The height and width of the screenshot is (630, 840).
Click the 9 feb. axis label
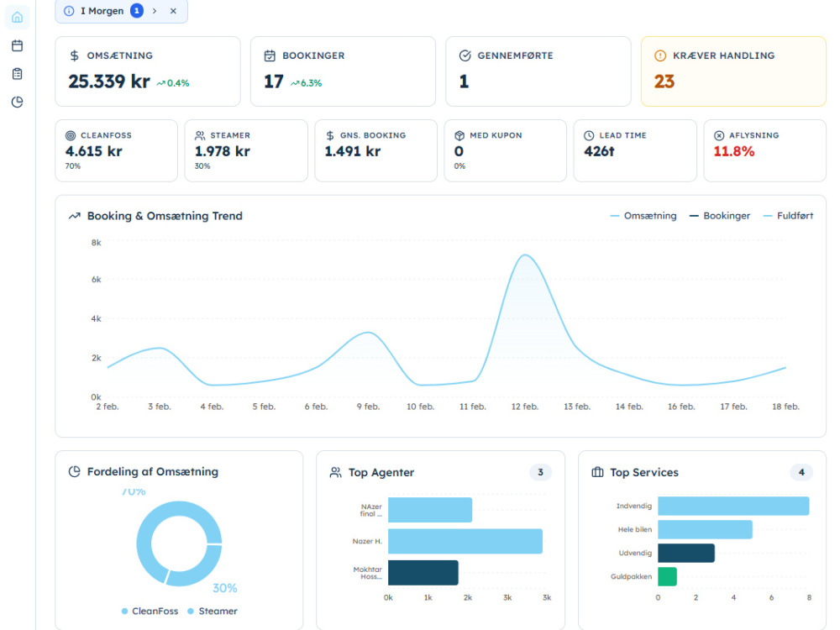[x=369, y=407]
